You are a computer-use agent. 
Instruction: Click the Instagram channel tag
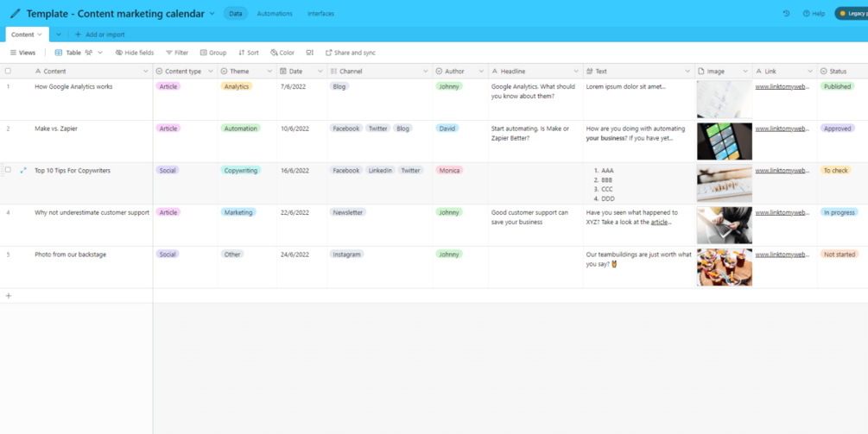(x=346, y=255)
